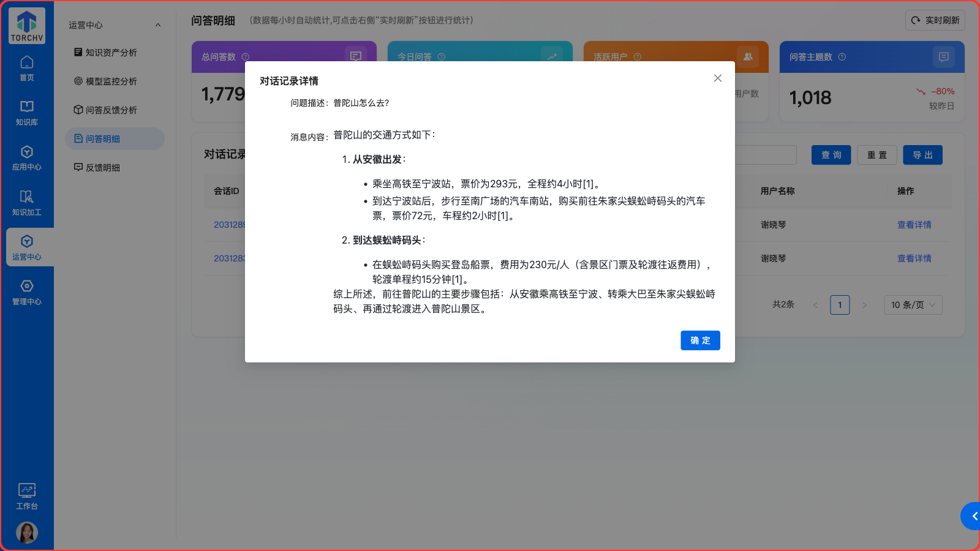
Task: Select 知识资产分析 menu item
Action: [x=111, y=53]
